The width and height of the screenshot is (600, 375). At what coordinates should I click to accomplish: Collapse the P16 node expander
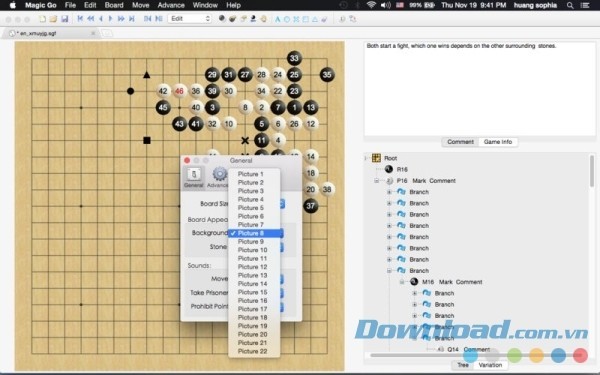click(x=377, y=181)
